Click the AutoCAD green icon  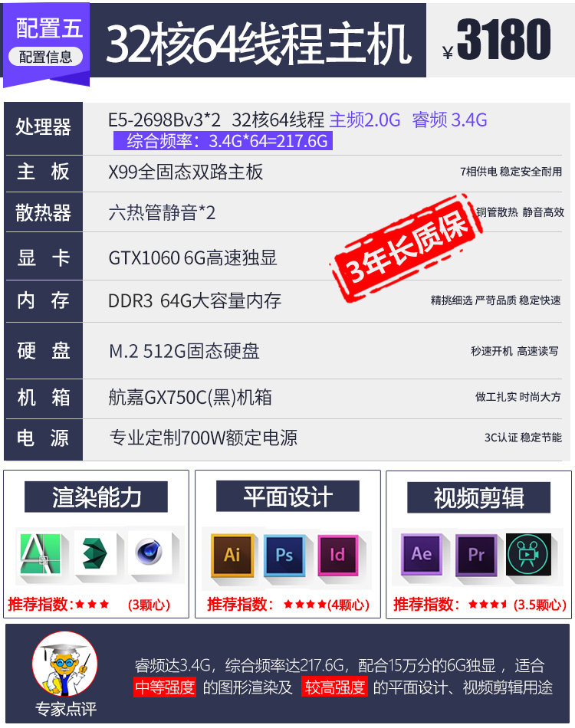41,553
